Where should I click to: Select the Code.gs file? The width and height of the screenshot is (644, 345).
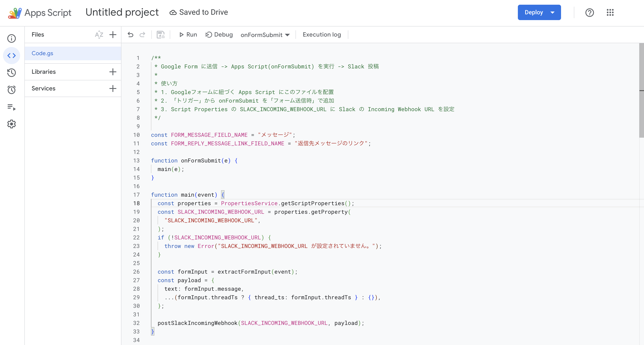(x=42, y=53)
